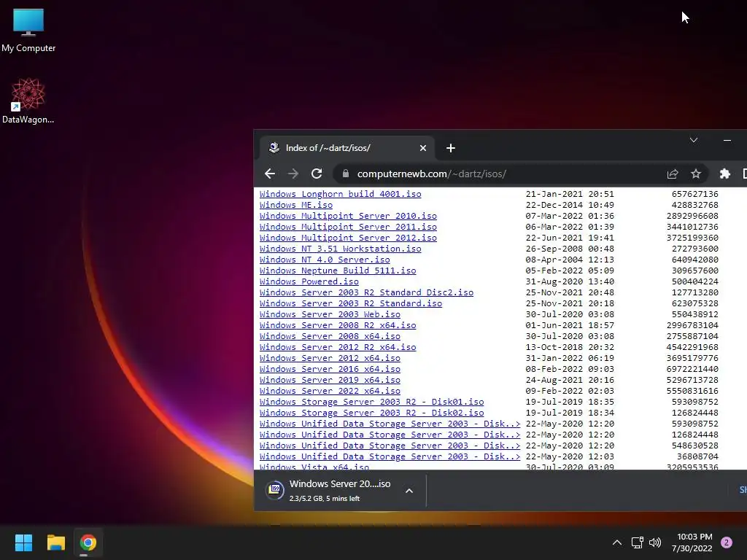Open a new tab with plus button
This screenshot has width=747, height=560.
pos(451,148)
